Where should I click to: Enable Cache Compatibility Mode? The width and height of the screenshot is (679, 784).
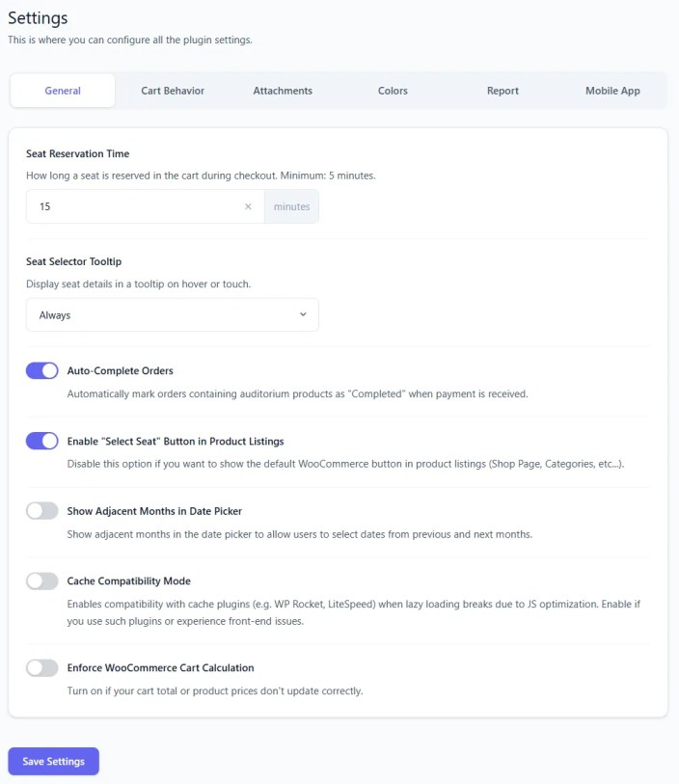[x=41, y=581]
